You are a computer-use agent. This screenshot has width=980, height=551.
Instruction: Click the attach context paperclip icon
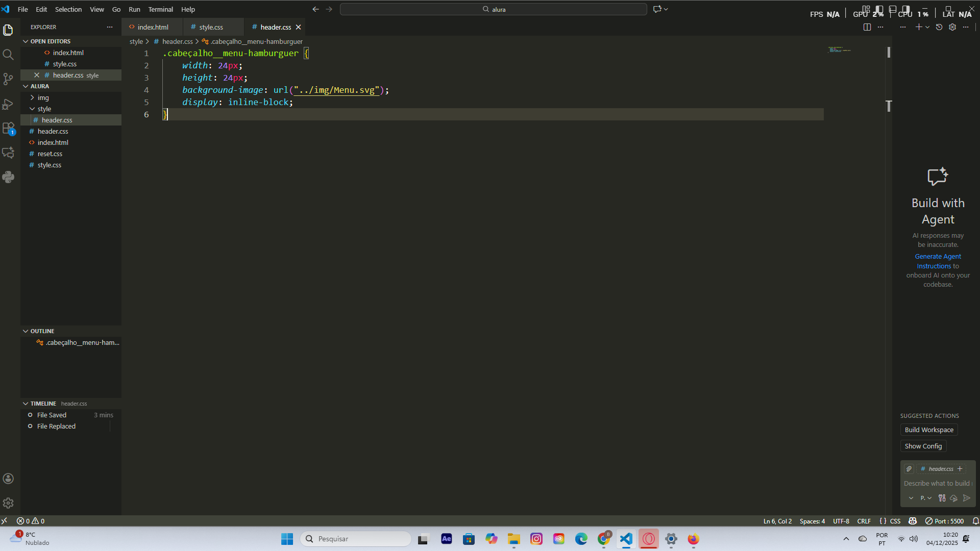[909, 469]
